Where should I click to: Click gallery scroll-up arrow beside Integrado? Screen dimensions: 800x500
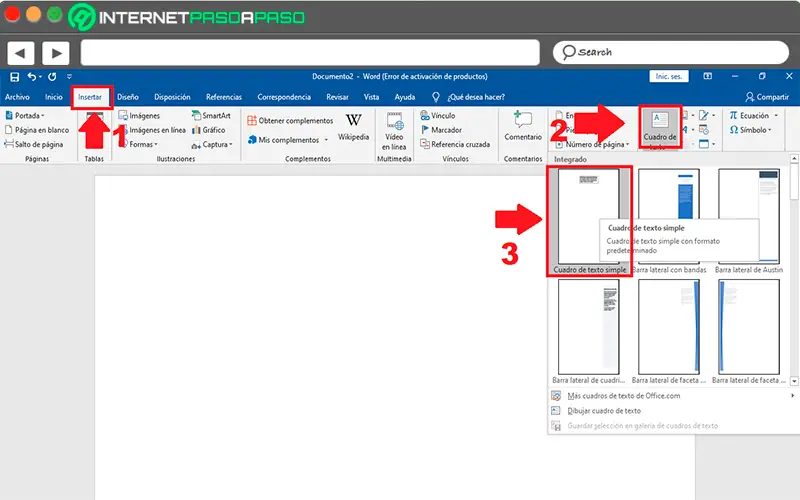[794, 159]
